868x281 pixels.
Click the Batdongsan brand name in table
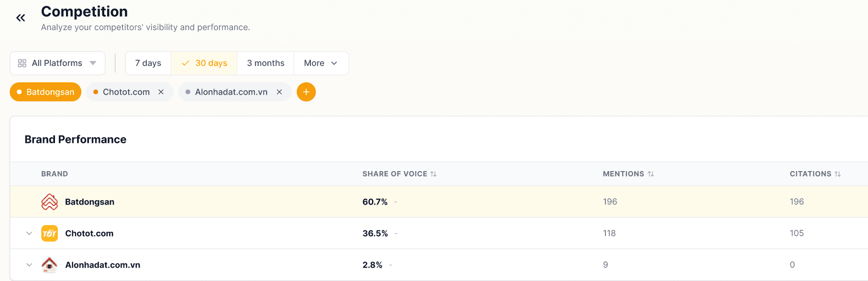point(89,202)
